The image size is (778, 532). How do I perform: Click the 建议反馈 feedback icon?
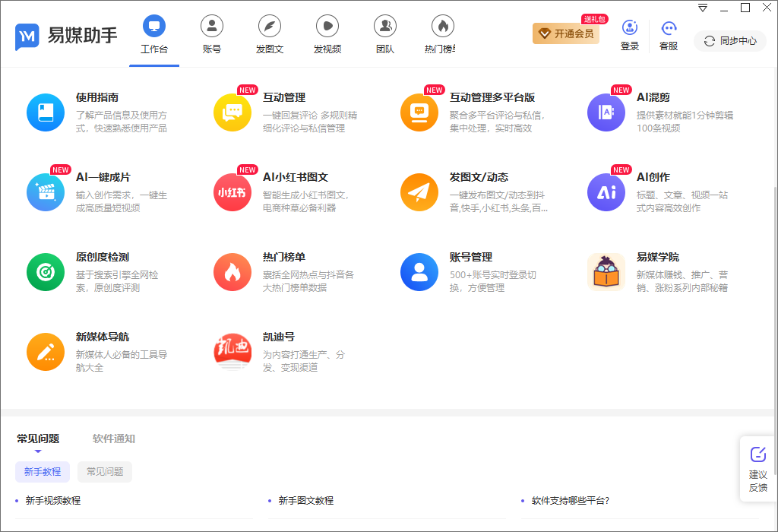pos(757,454)
